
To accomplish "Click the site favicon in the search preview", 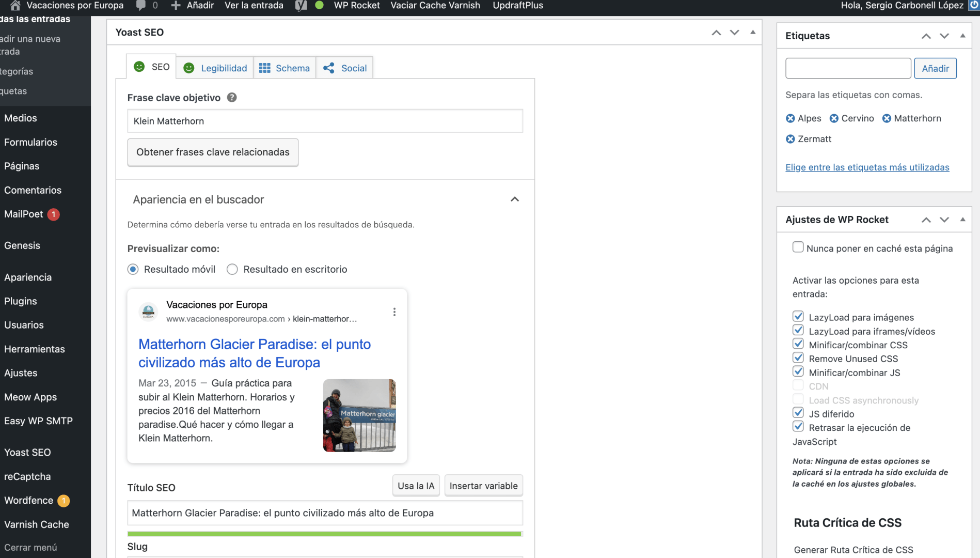I will coord(148,312).
